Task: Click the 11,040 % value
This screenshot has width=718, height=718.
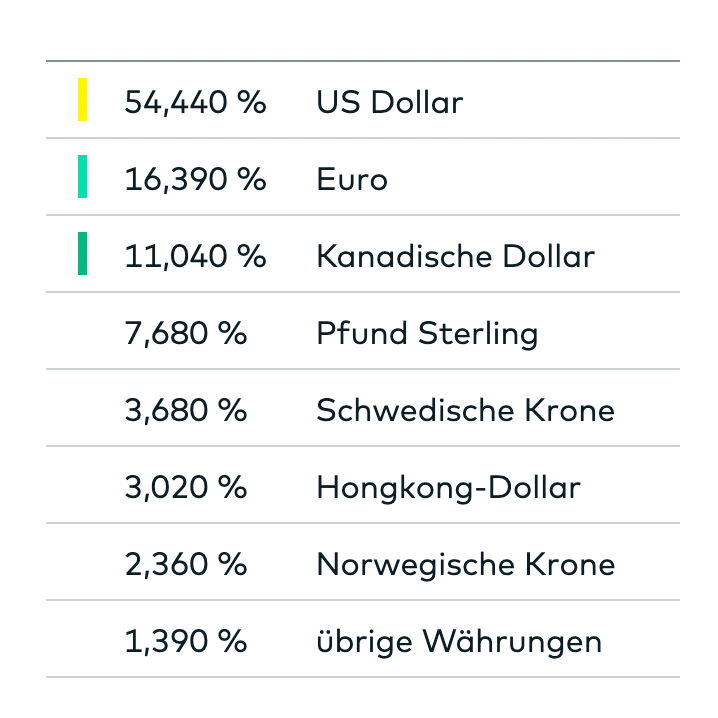Action: click(x=195, y=256)
